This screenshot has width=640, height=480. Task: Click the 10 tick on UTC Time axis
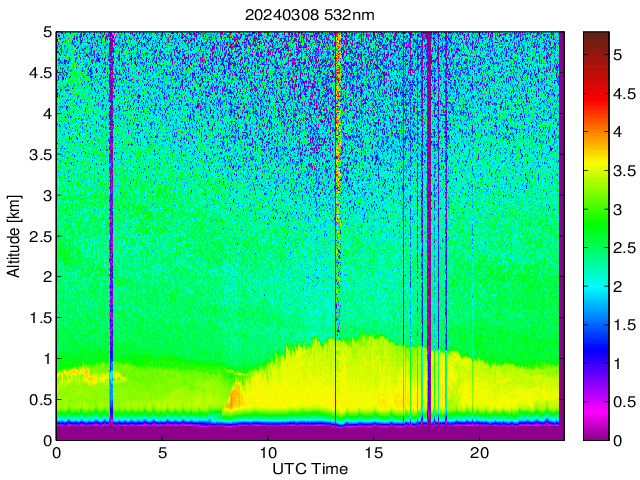pyautogui.click(x=267, y=452)
